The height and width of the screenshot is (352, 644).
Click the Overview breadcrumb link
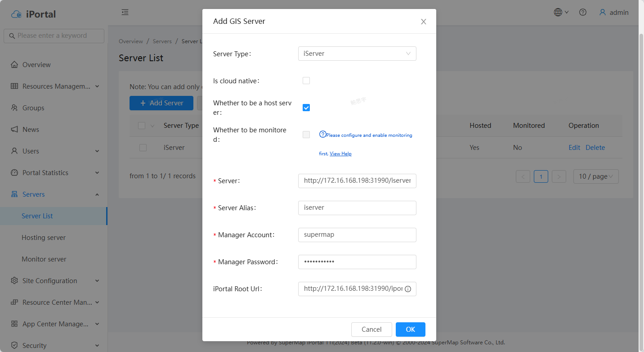pyautogui.click(x=131, y=41)
